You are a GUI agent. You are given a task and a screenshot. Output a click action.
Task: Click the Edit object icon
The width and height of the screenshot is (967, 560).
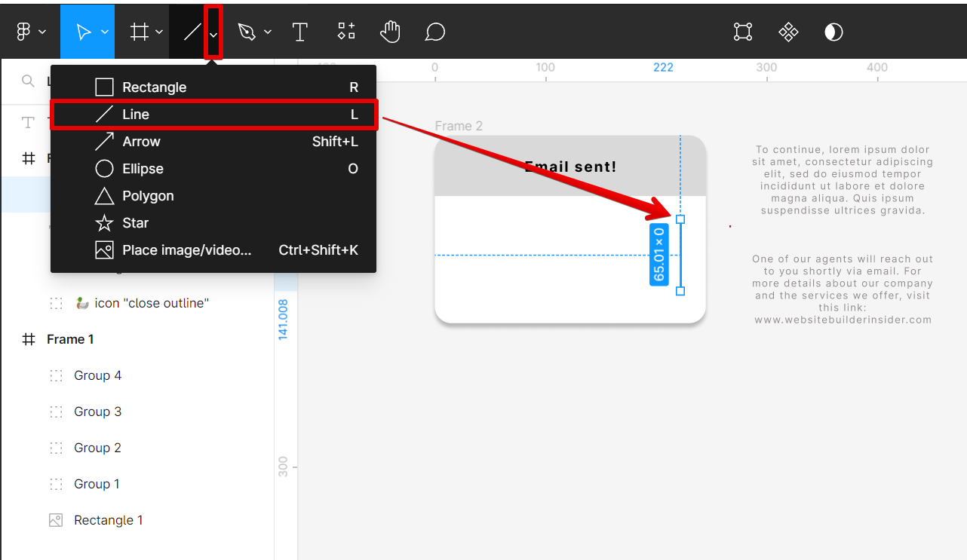(742, 31)
